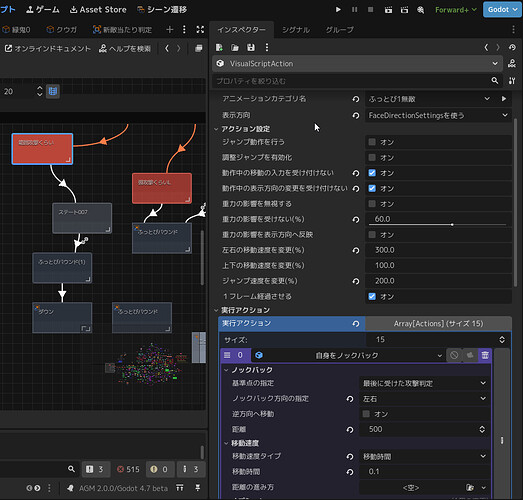Open documentation icon beside VisualScriptAction
Image resolution: width=523 pixels, height=500 pixels.
[x=512, y=63]
